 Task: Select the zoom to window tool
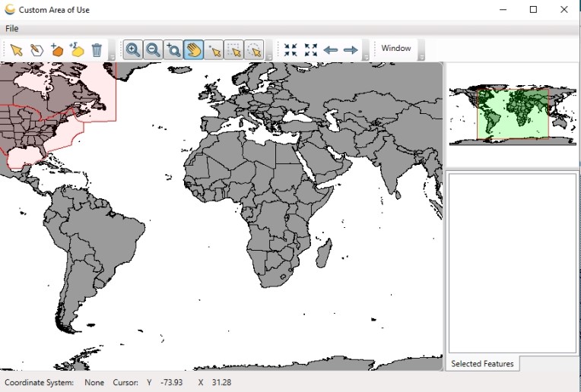tap(173, 50)
